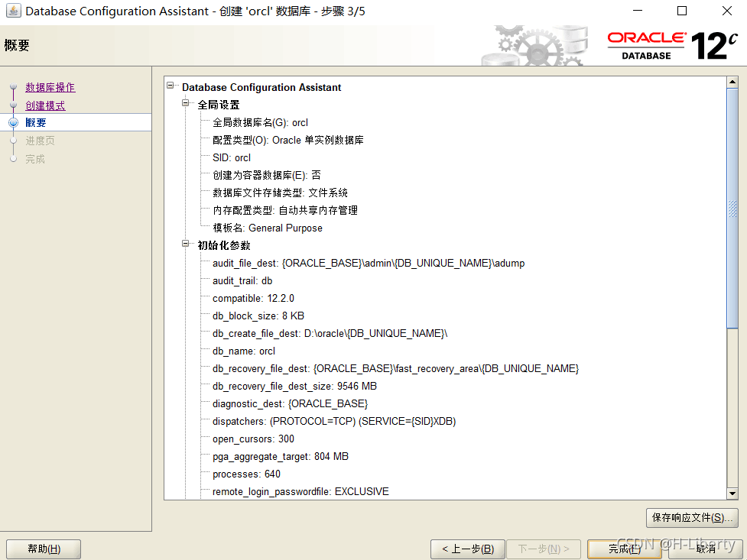Maximize the window
The height and width of the screenshot is (560, 747).
pos(682,11)
